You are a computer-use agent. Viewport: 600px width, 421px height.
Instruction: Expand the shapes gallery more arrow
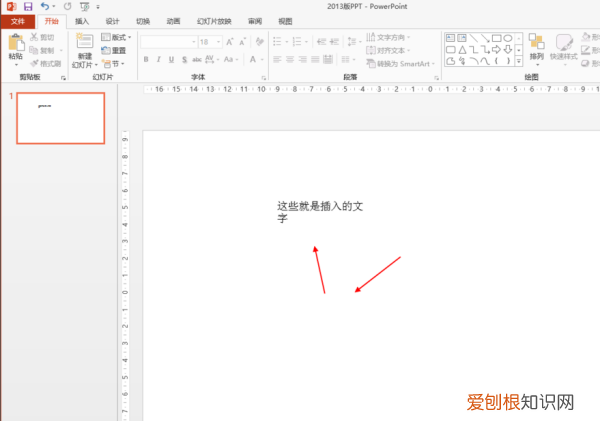pos(519,61)
